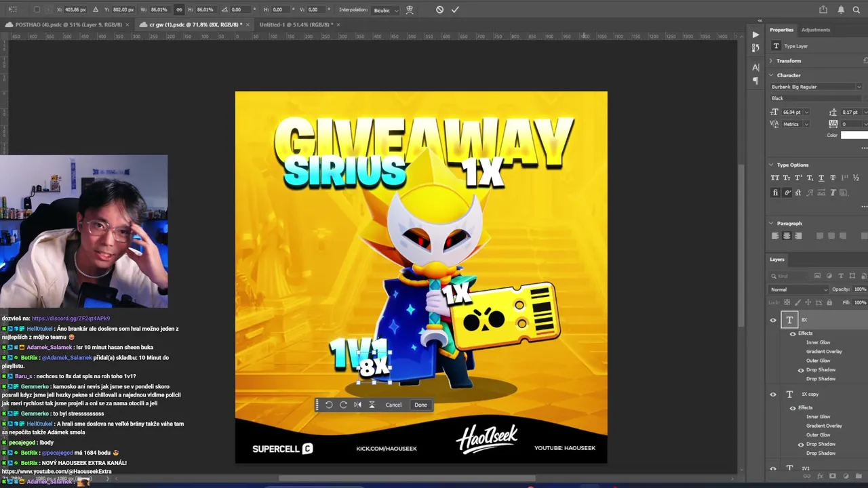Filter layers by type (T) icon
The image size is (868, 488).
tap(841, 276)
